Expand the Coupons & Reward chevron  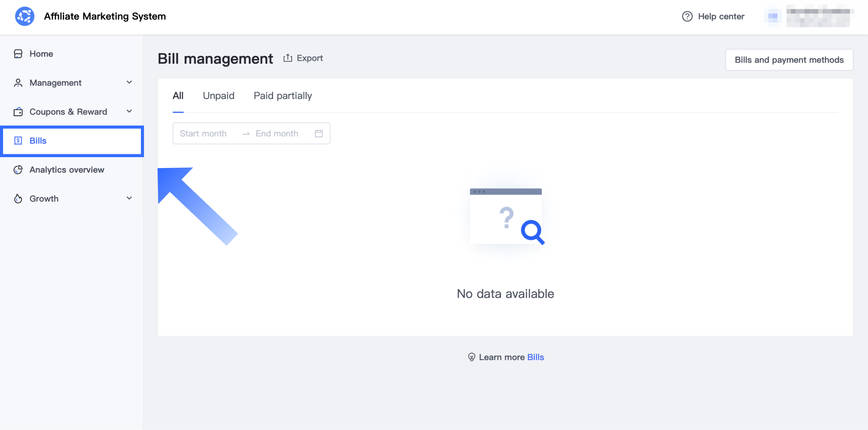(x=129, y=111)
